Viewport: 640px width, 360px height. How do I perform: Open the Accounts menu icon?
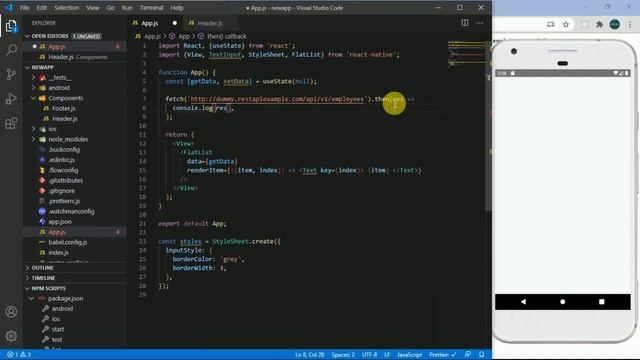pos(11,312)
